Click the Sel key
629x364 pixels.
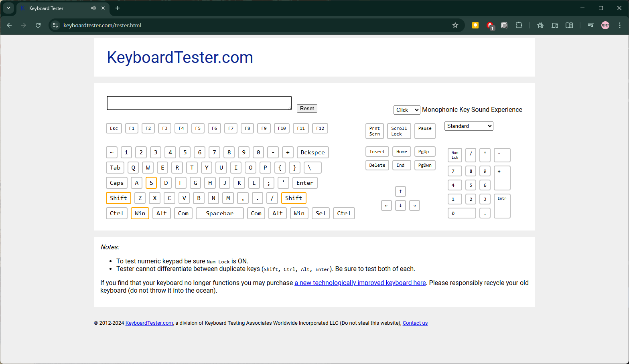click(321, 213)
